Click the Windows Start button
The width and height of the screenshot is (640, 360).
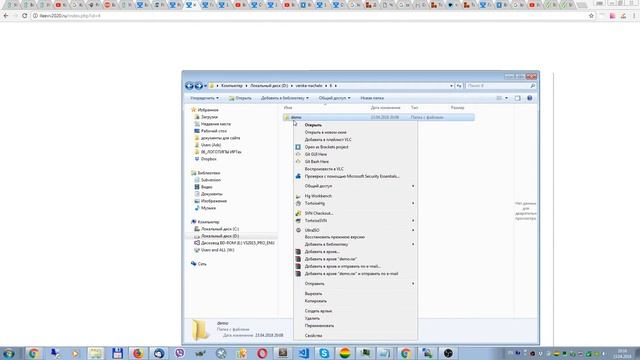(9, 353)
